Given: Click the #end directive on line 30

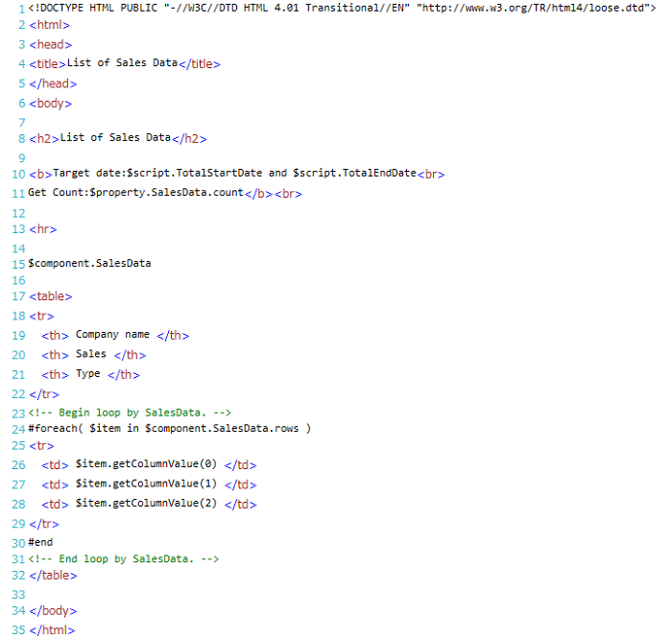Looking at the screenshot, I should point(40,542).
